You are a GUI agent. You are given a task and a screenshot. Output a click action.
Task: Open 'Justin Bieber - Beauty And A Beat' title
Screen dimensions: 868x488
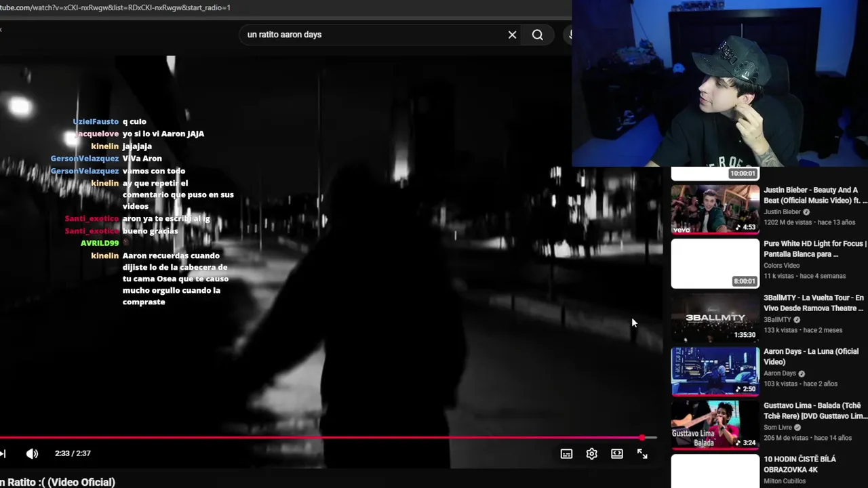point(814,195)
